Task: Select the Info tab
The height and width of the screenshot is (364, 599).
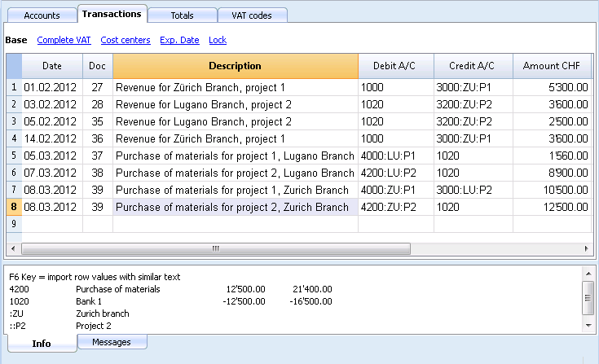Action: click(42, 344)
